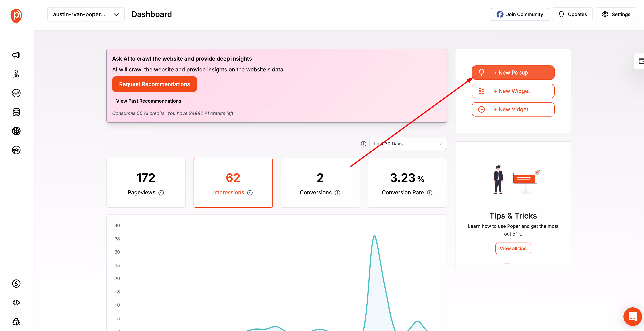644x331 pixels.
Task: Open the analytics trending chart icon
Action: 16,93
